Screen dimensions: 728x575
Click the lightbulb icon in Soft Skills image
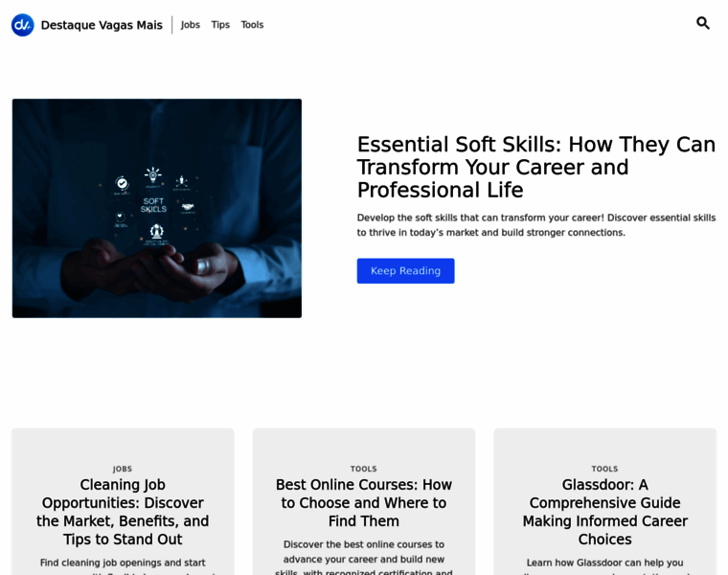(152, 176)
